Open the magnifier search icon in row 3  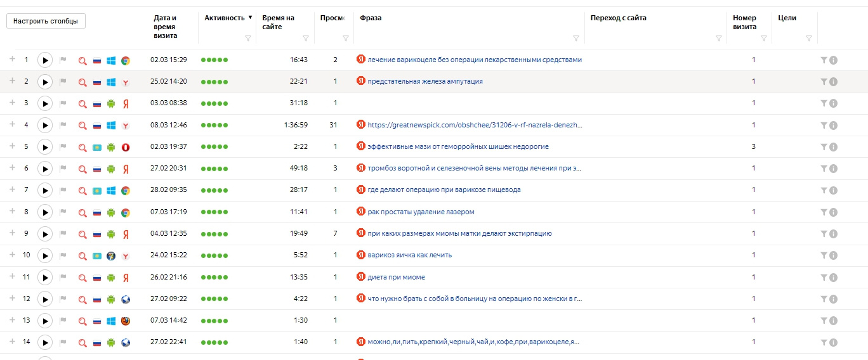click(x=82, y=103)
